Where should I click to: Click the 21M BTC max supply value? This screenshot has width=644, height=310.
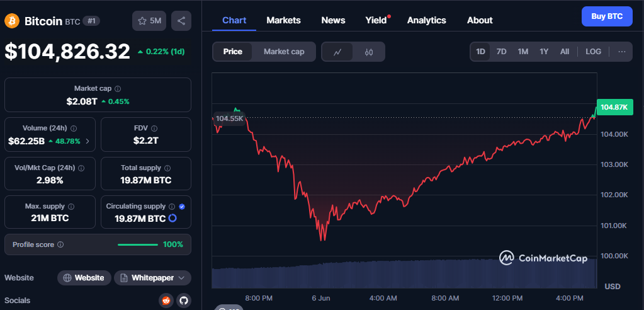[50, 218]
